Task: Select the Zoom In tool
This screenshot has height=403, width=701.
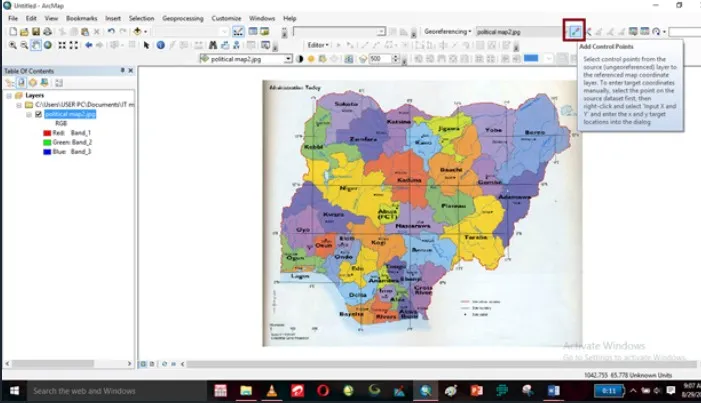Action: click(x=13, y=45)
